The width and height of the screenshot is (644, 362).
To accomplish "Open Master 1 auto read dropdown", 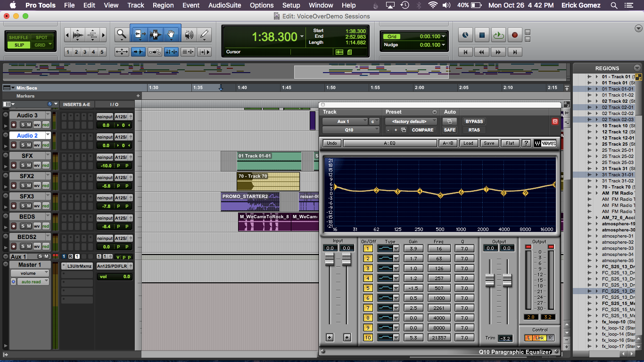I will coord(34,282).
